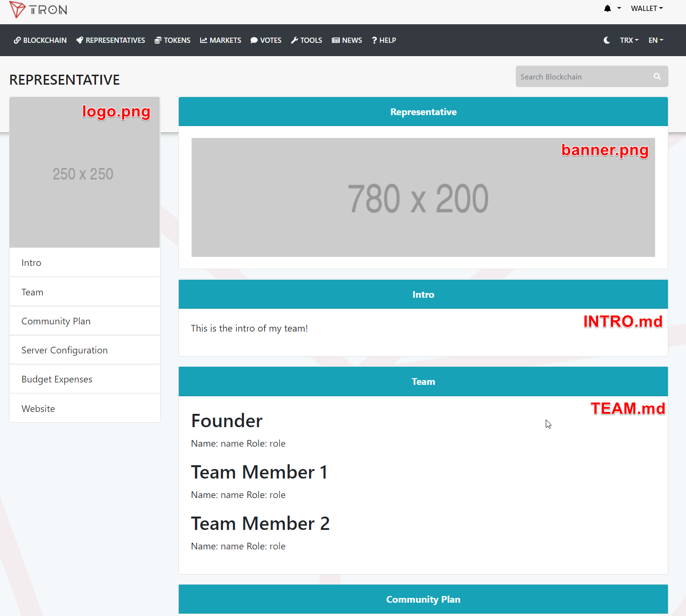The width and height of the screenshot is (686, 616).
Task: Click the "This is the intro of my team!" text
Action: pos(250,328)
